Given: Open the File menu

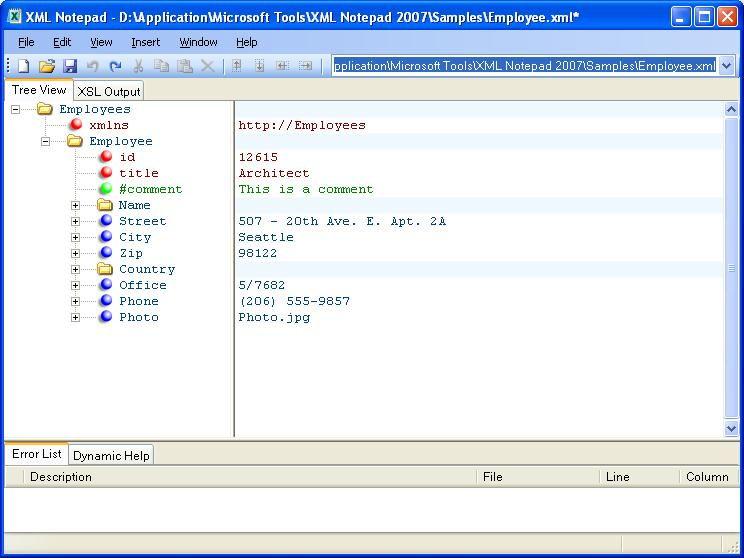Looking at the screenshot, I should pos(26,42).
